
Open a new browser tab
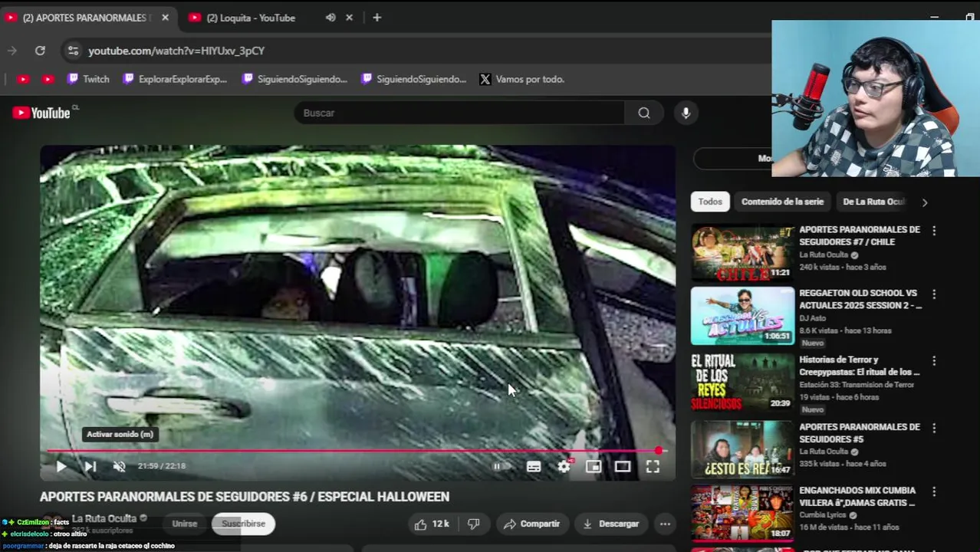[377, 18]
